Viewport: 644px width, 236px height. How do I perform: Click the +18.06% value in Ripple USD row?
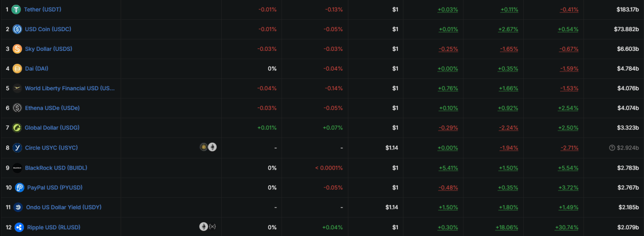pos(506,227)
